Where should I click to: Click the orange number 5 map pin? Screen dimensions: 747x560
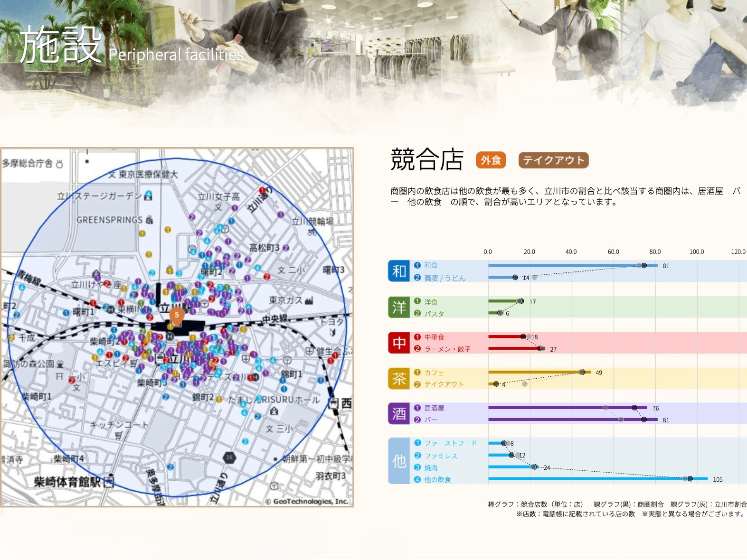tap(177, 316)
